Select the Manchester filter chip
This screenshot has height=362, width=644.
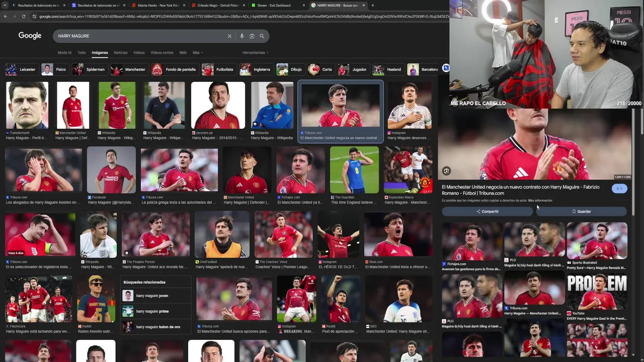point(129,69)
